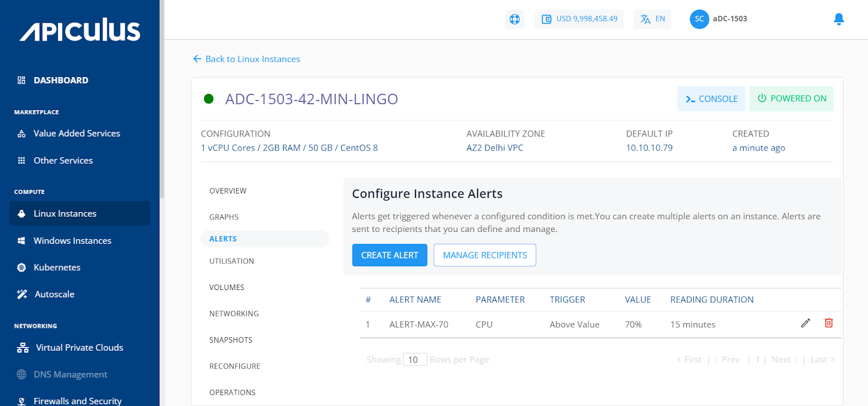Screen dimensions: 868x406
Task: Click the Linux Instances penguin icon
Action: coord(22,214)
